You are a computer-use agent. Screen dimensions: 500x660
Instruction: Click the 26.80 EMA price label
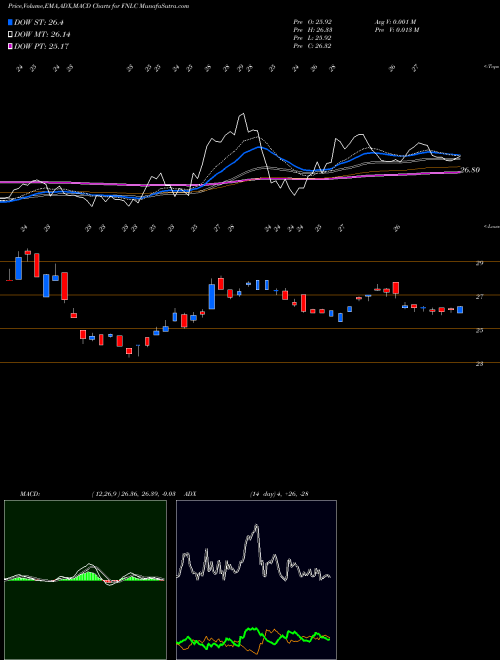[x=470, y=170]
